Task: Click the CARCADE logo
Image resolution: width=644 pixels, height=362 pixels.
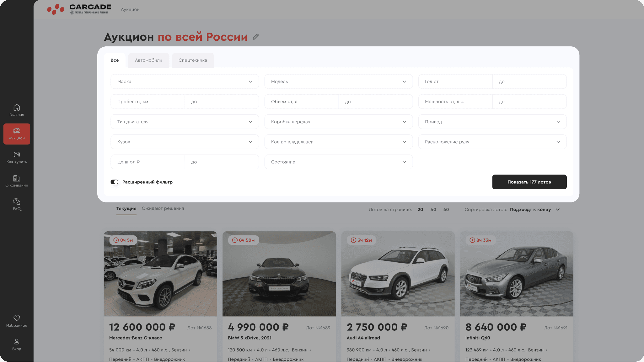Action: click(79, 9)
